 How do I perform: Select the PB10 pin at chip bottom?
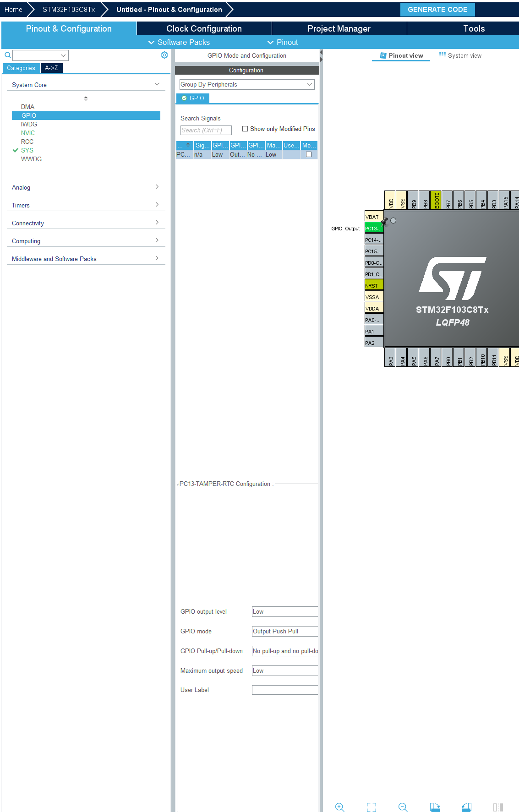click(481, 357)
